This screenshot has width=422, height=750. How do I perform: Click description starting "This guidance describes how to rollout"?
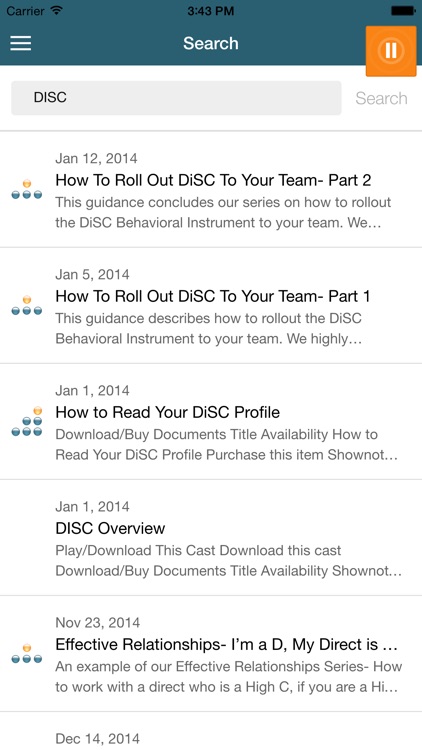[209, 329]
